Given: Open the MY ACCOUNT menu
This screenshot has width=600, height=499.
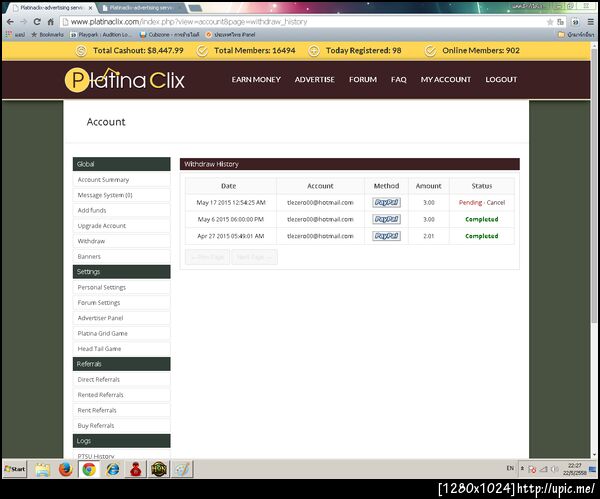Looking at the screenshot, I should [x=446, y=80].
